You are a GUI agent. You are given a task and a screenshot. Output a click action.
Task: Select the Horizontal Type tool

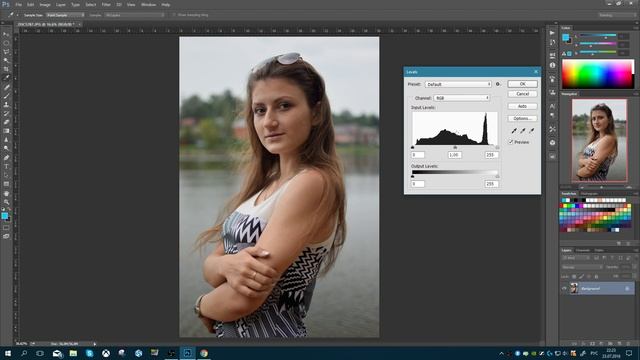click(6, 167)
